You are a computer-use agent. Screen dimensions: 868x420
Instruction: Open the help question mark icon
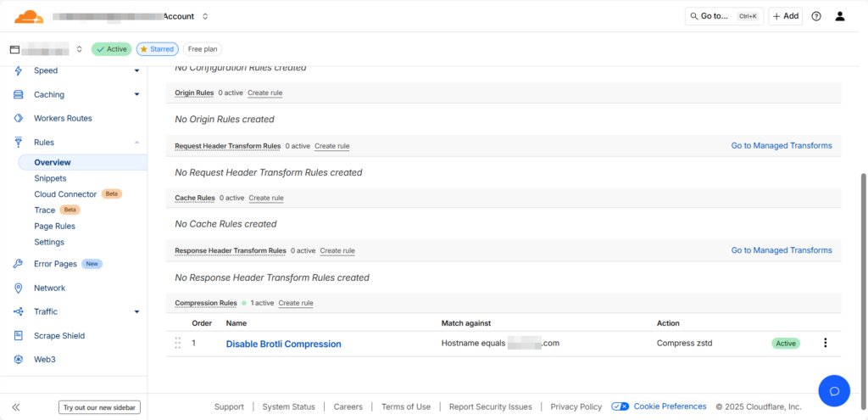click(x=816, y=16)
